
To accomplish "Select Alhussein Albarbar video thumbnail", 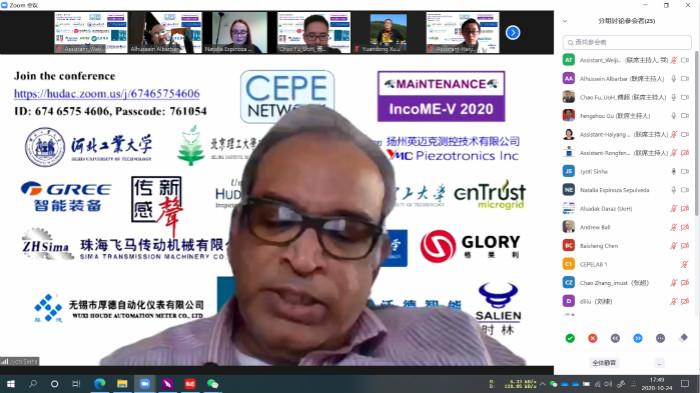I will point(166,33).
